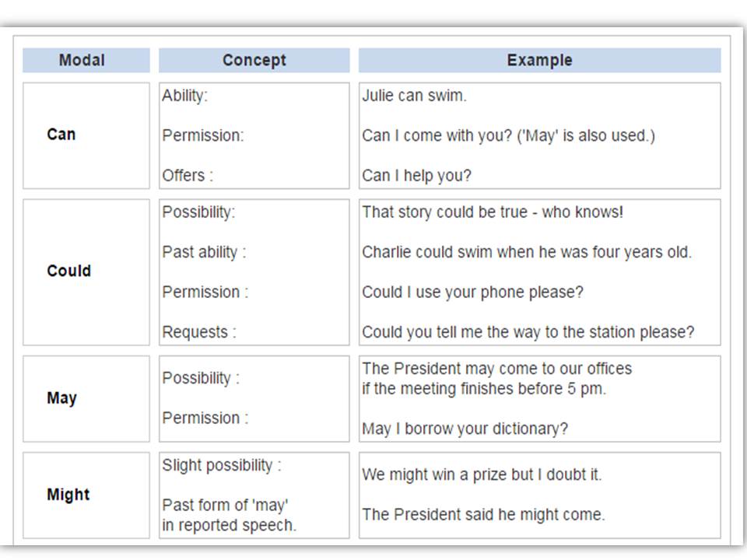
Task: Click the 'Slight possibility :' concept text
Action: pyautogui.click(x=222, y=465)
